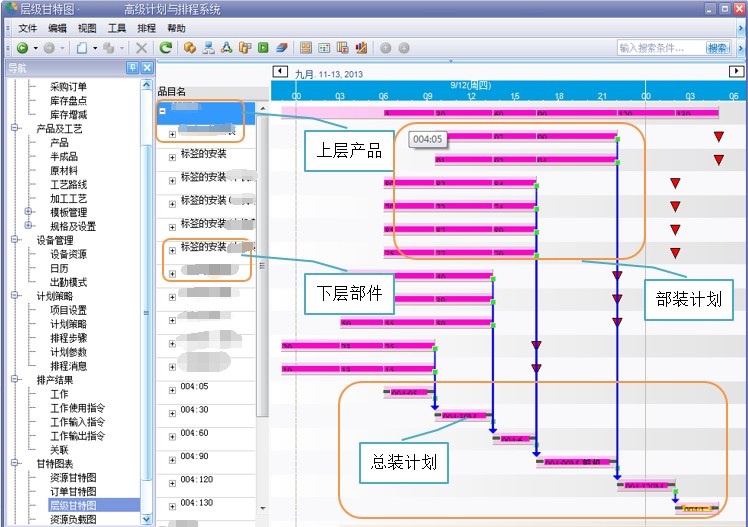
Task: Open the Back button dropdown arrow
Action: pyautogui.click(x=35, y=48)
